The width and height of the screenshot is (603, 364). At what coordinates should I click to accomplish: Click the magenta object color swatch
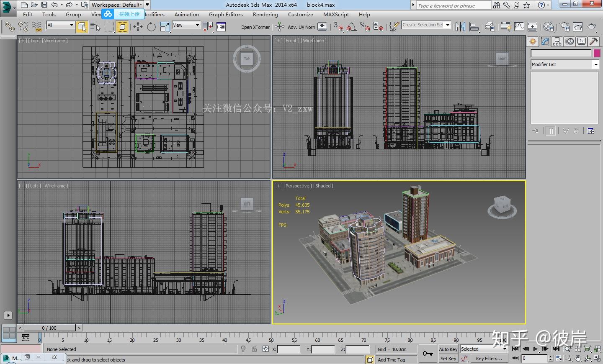(597, 53)
